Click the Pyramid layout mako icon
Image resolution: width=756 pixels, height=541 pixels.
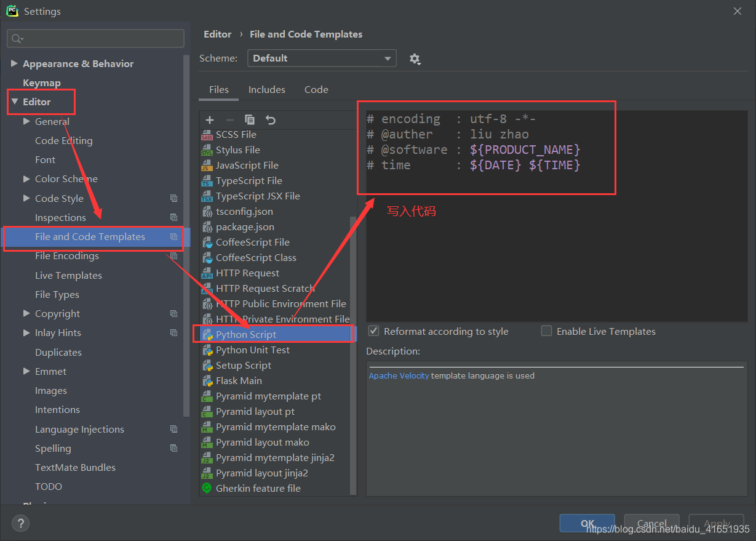tap(207, 443)
